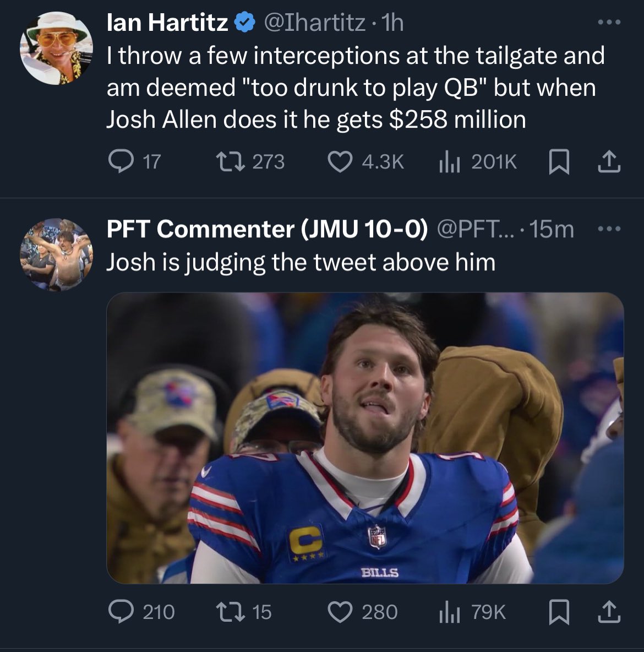This screenshot has height=652, width=644.
Task: View analytics showing 79K views
Action: point(449,612)
